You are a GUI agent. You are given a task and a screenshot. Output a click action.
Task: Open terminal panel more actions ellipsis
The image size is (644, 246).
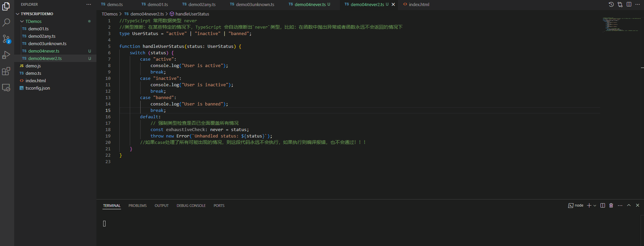point(620,206)
